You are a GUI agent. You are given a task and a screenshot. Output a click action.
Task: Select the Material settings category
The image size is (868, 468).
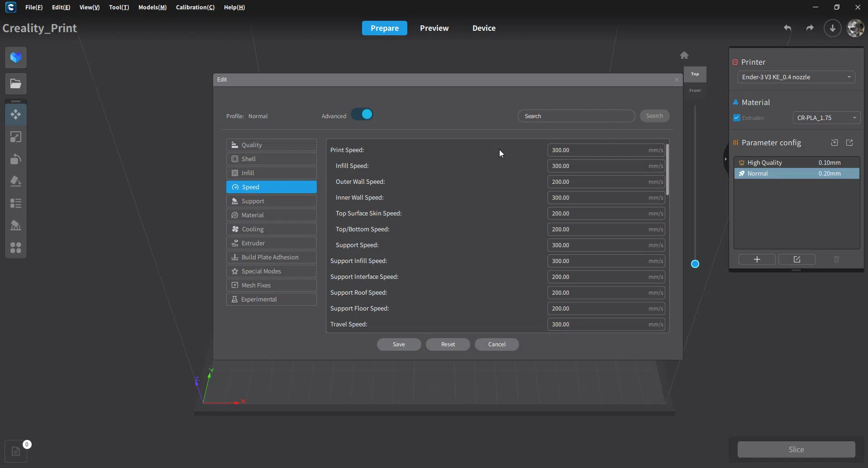click(x=272, y=215)
